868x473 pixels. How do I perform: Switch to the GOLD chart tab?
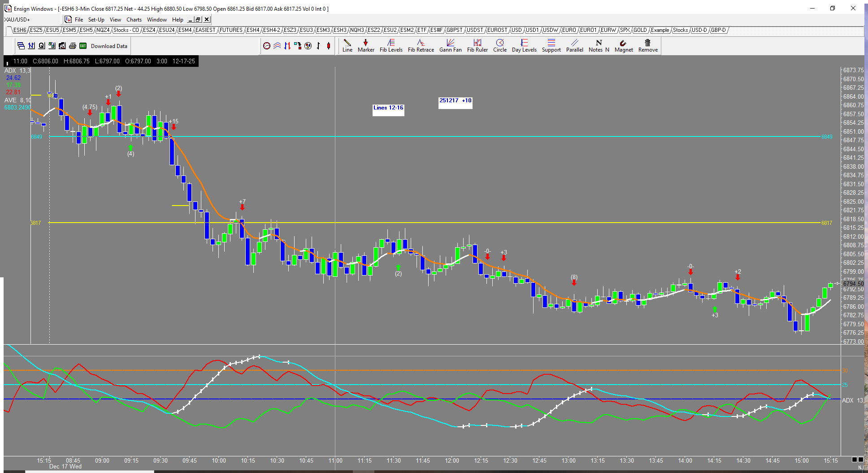pos(640,30)
